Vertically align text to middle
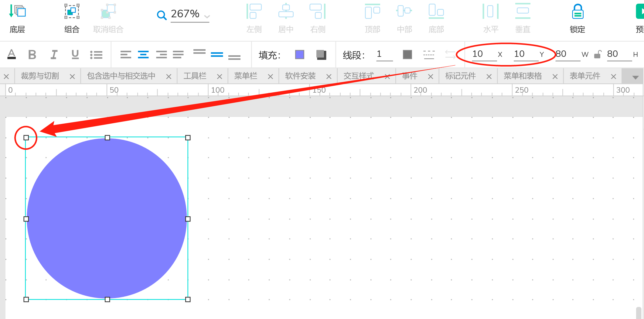Image resolution: width=644 pixels, height=319 pixels. point(217,55)
